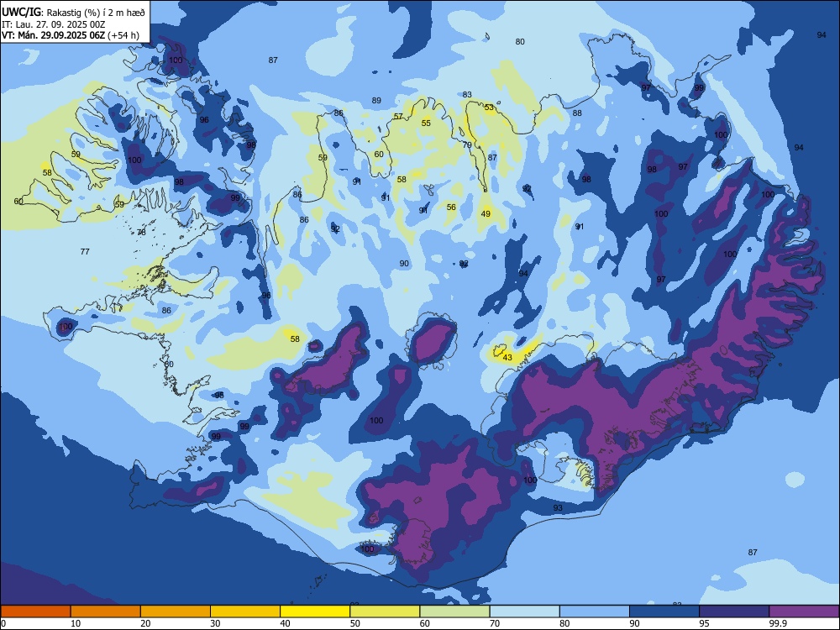
Task: Click the legend tick label '95'
Action: tap(705, 623)
